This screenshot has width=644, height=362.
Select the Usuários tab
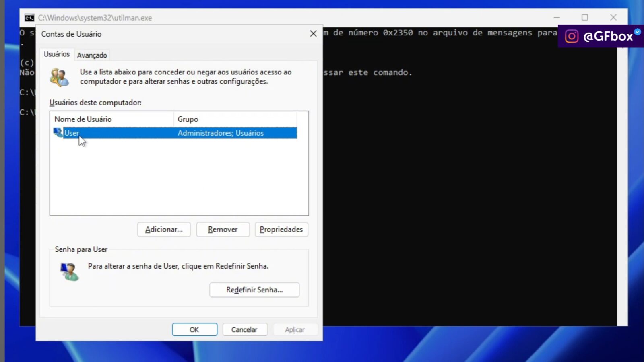56,53
